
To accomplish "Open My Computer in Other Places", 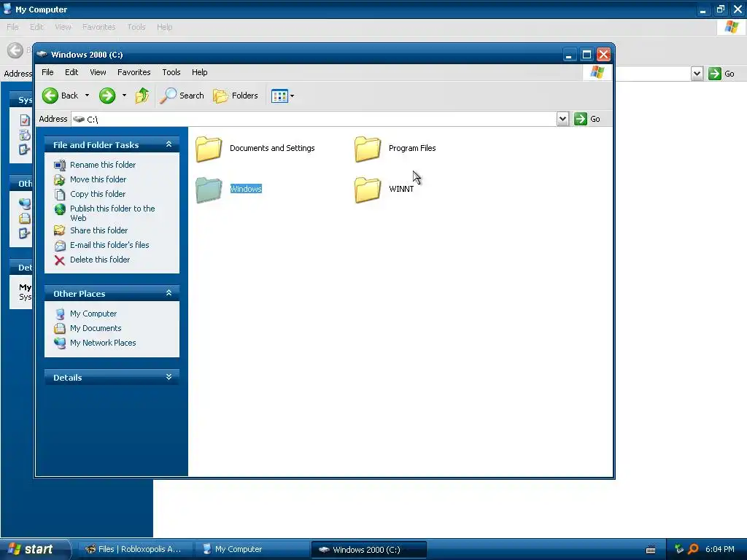I will tap(93, 314).
